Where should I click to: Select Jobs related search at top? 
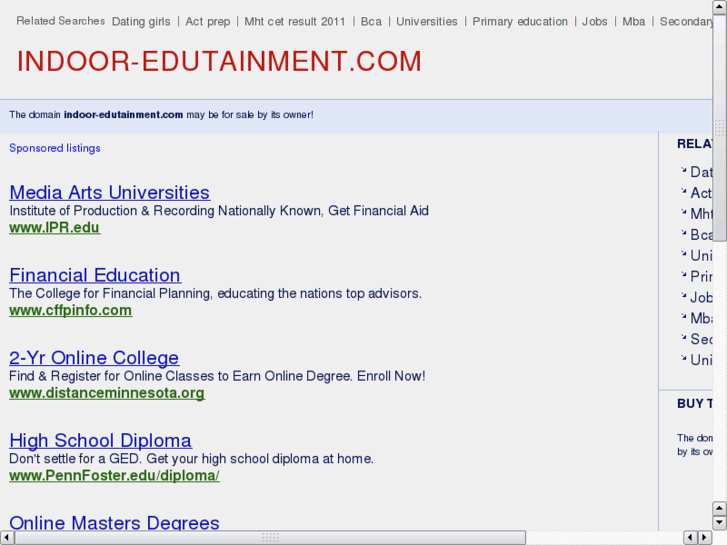[x=594, y=22]
